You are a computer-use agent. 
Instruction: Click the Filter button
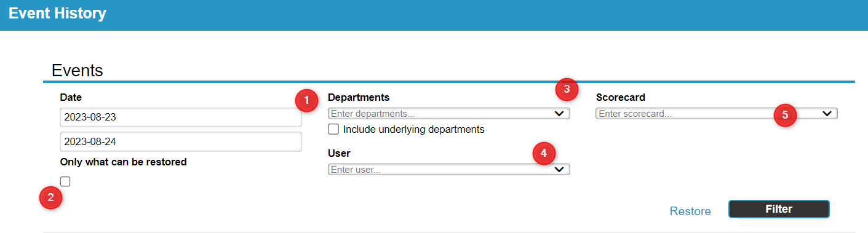click(x=779, y=209)
